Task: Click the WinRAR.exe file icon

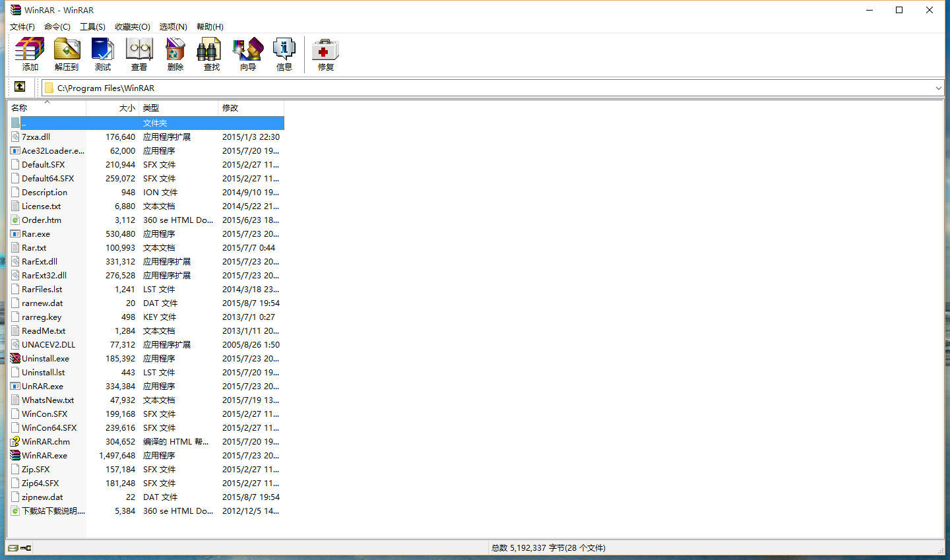Action: [x=15, y=456]
